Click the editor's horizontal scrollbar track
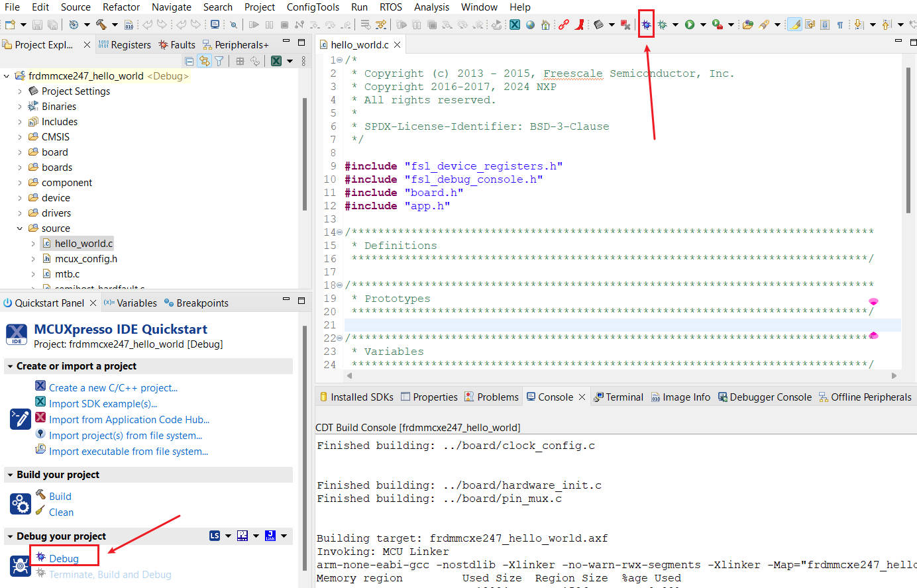Screen dimensions: 917x588 click(621, 375)
